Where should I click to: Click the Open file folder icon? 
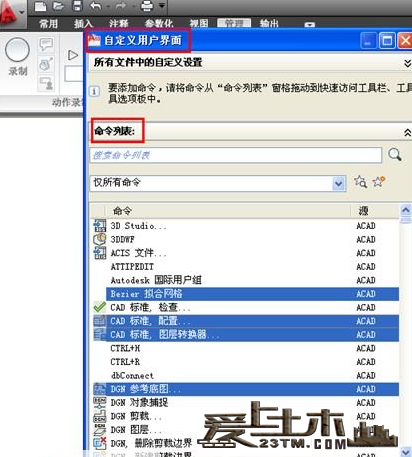[58, 6]
